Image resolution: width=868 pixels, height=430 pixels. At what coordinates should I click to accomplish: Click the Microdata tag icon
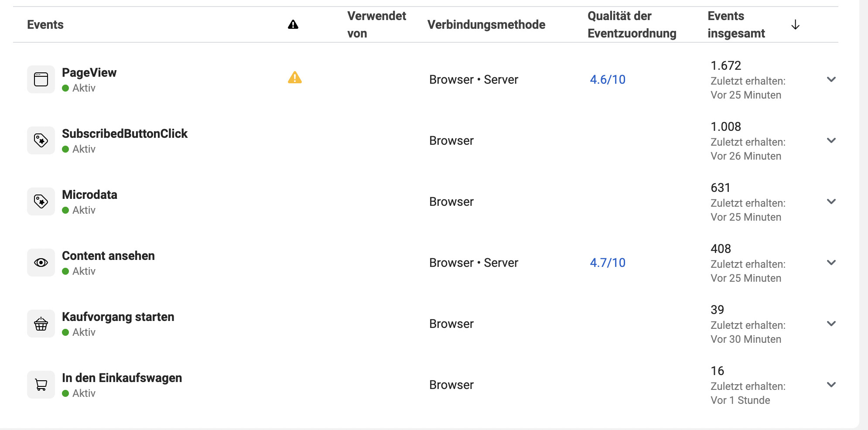(41, 201)
